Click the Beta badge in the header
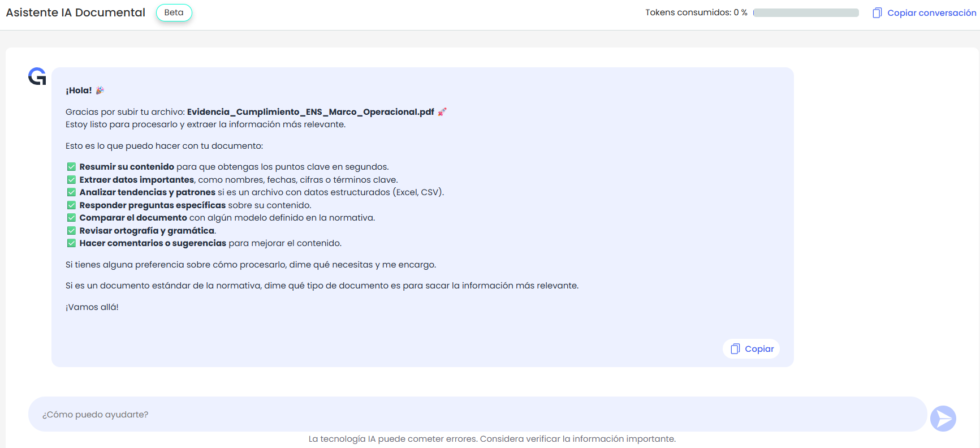 point(174,12)
